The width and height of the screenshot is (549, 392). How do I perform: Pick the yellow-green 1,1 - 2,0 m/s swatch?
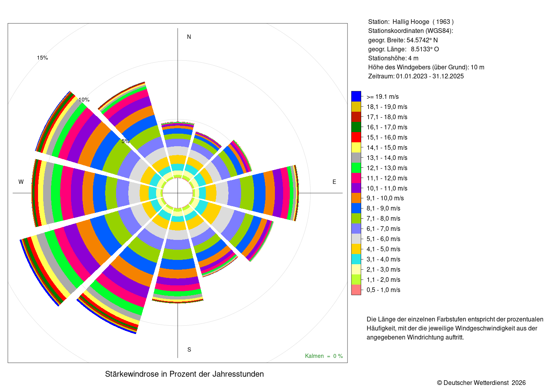[356, 279]
